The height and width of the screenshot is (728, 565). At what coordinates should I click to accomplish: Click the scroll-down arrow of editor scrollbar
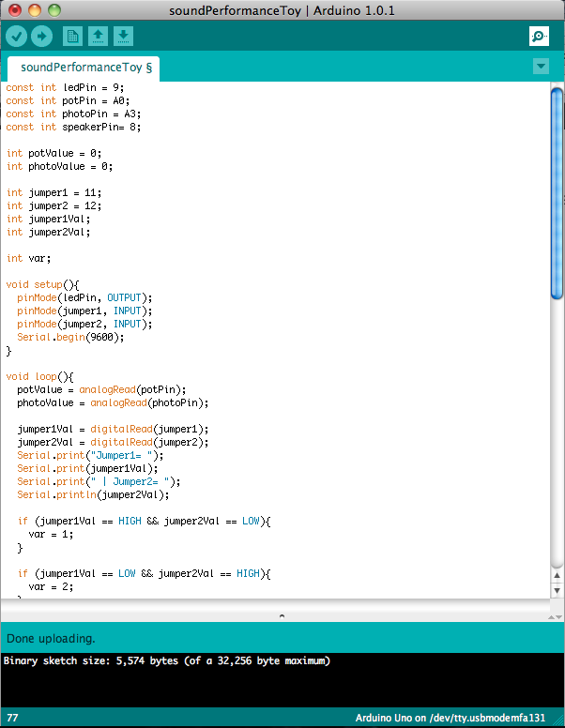click(557, 591)
